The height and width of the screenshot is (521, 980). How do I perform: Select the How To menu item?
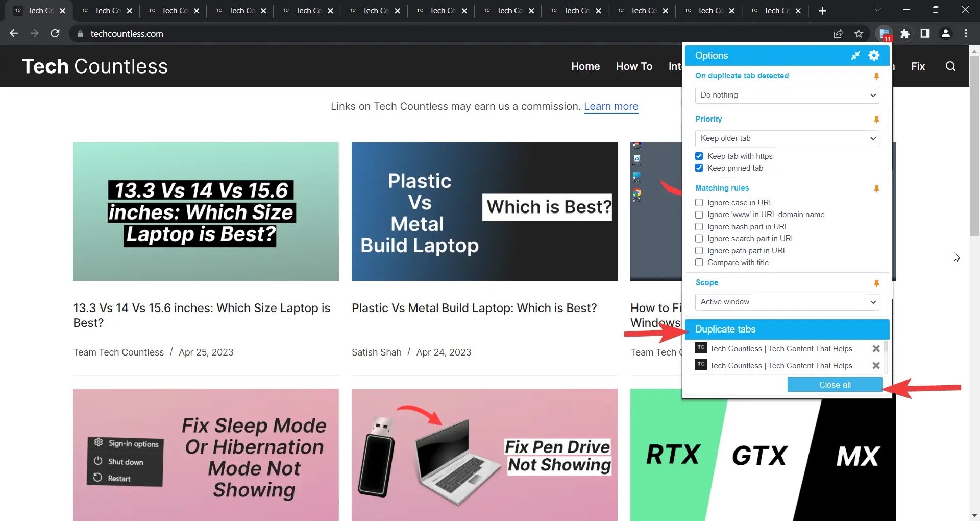[634, 66]
